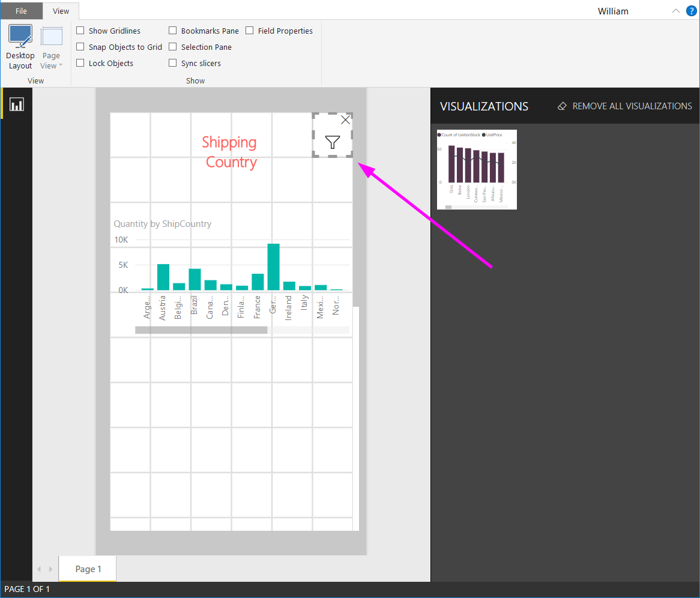Viewport: 700px width, 598px height.
Task: Collapse the ribbon with the chevron
Action: (675, 11)
